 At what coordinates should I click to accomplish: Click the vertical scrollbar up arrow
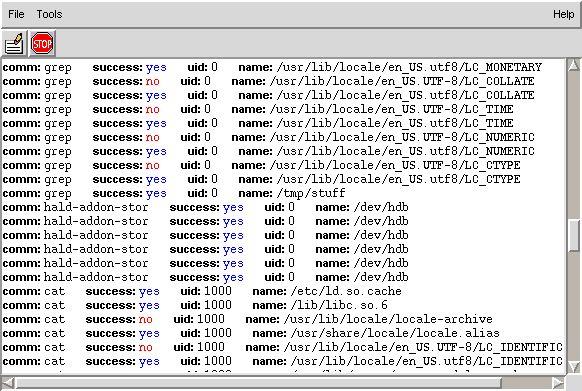coord(574,65)
